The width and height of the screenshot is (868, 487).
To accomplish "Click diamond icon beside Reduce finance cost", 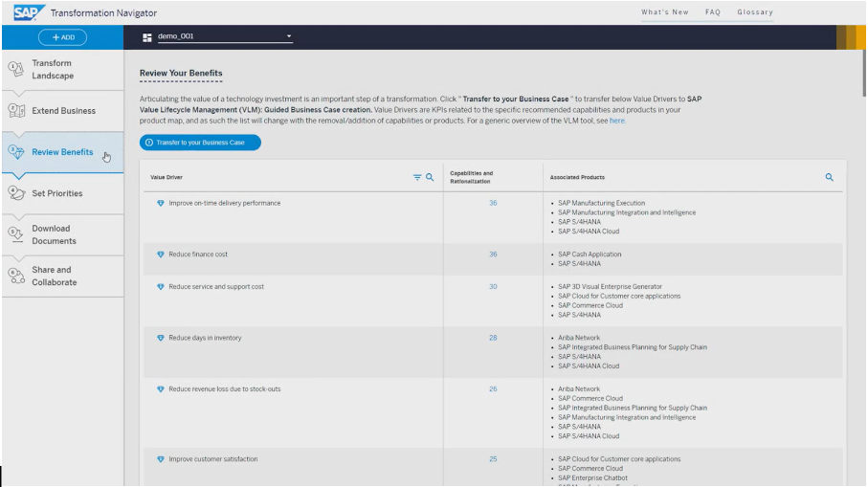I will pyautogui.click(x=160, y=255).
